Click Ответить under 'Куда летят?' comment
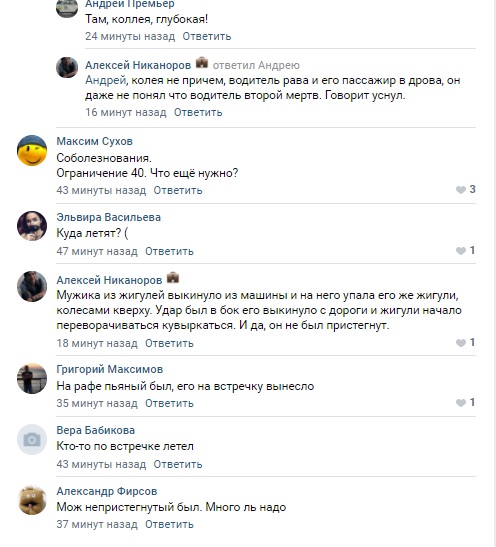 tap(169, 251)
